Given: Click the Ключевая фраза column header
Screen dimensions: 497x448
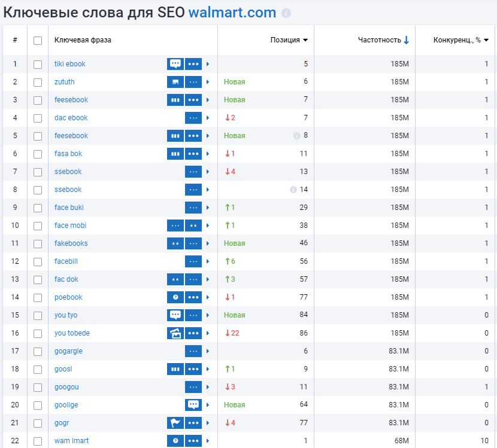Looking at the screenshot, I should tap(83, 40).
